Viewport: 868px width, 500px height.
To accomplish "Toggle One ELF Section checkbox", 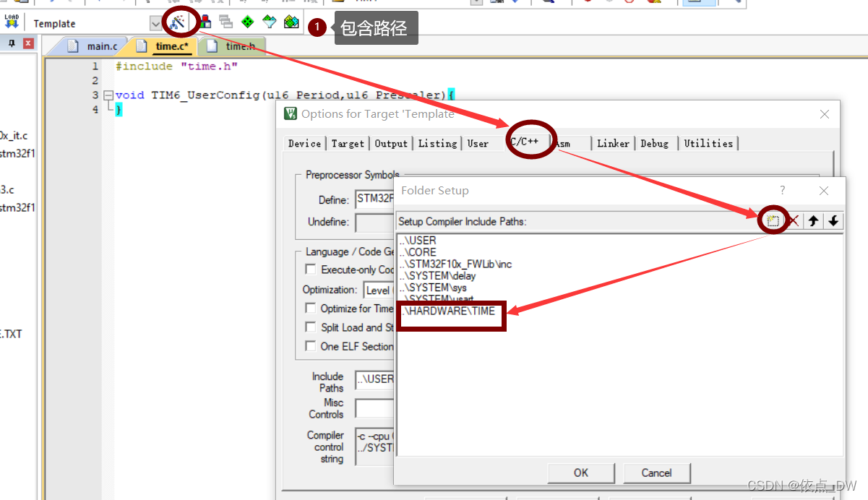I will click(x=311, y=346).
